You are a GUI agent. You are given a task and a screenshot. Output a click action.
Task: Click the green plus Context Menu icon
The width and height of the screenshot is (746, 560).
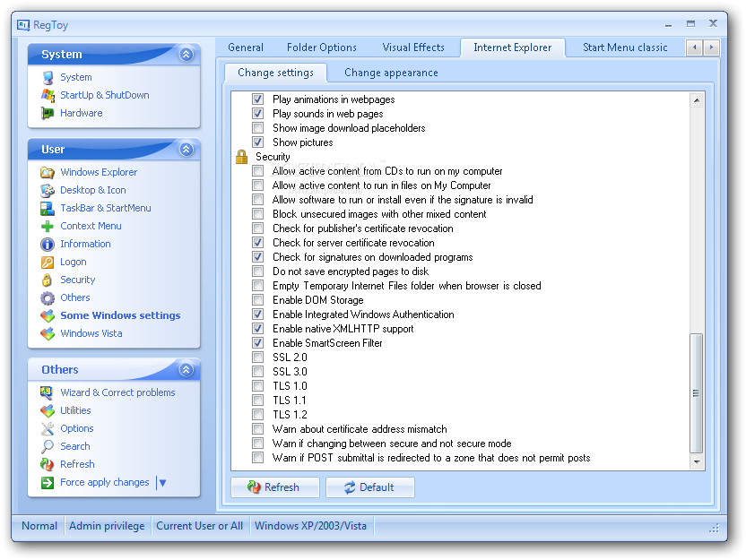(48, 227)
